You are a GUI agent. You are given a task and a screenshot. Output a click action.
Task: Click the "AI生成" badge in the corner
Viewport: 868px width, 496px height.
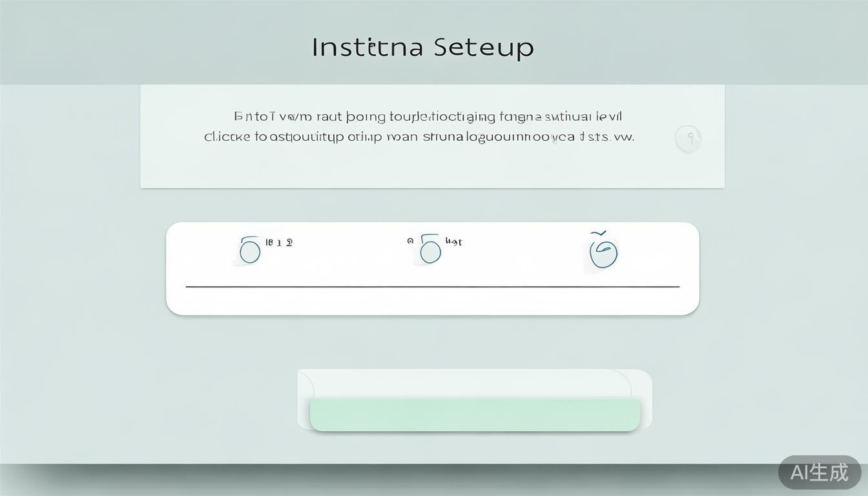(819, 472)
